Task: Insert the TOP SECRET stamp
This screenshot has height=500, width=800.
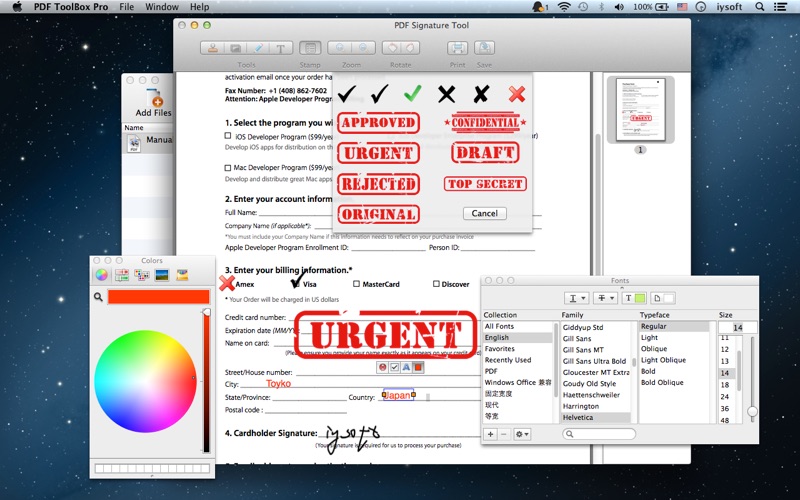Action: coord(485,184)
